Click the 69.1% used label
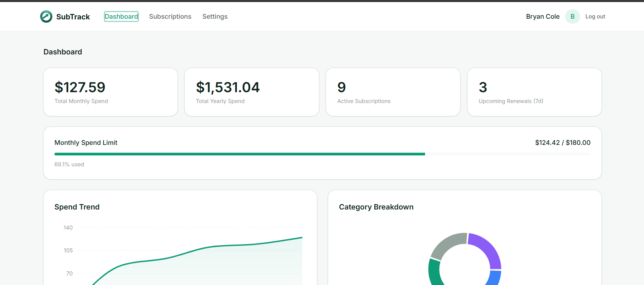The width and height of the screenshot is (644, 285). click(69, 164)
